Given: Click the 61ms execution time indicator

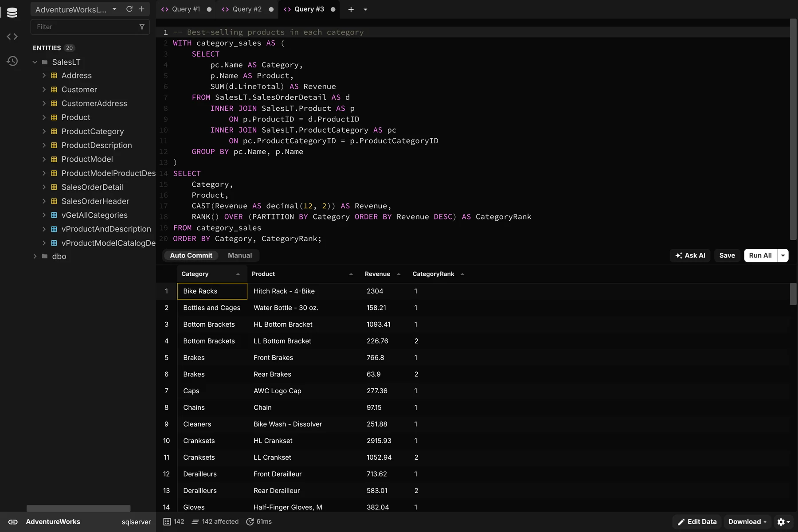Looking at the screenshot, I should [259, 522].
